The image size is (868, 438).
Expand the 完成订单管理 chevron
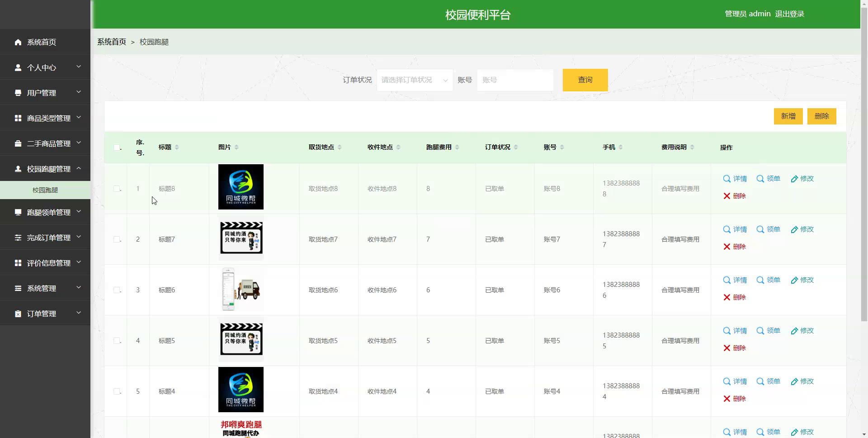pyautogui.click(x=79, y=237)
